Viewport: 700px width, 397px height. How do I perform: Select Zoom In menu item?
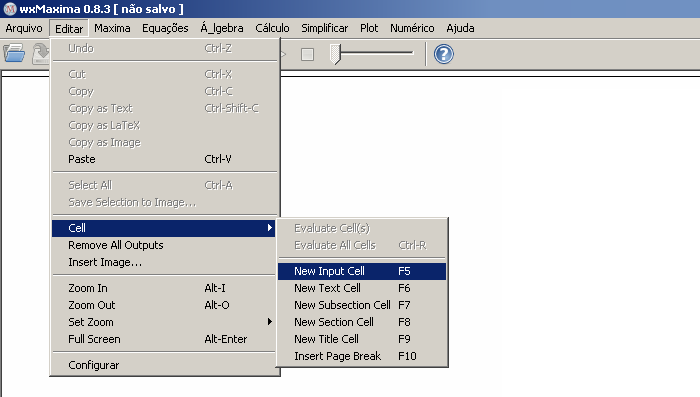164,288
